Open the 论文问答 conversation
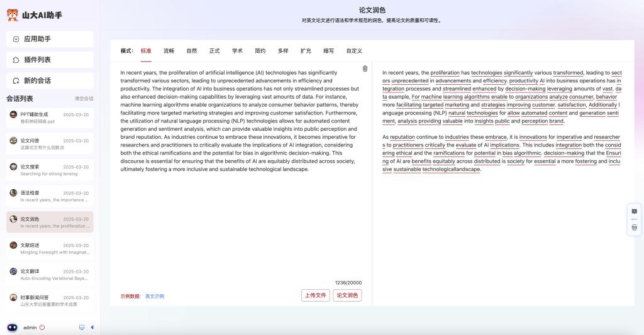Screen dimensions: 644x335 (x=50, y=144)
